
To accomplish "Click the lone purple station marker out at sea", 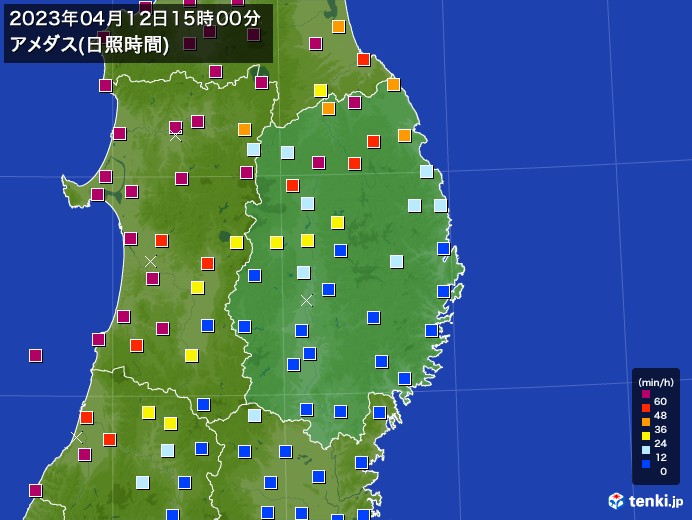I will (x=35, y=355).
